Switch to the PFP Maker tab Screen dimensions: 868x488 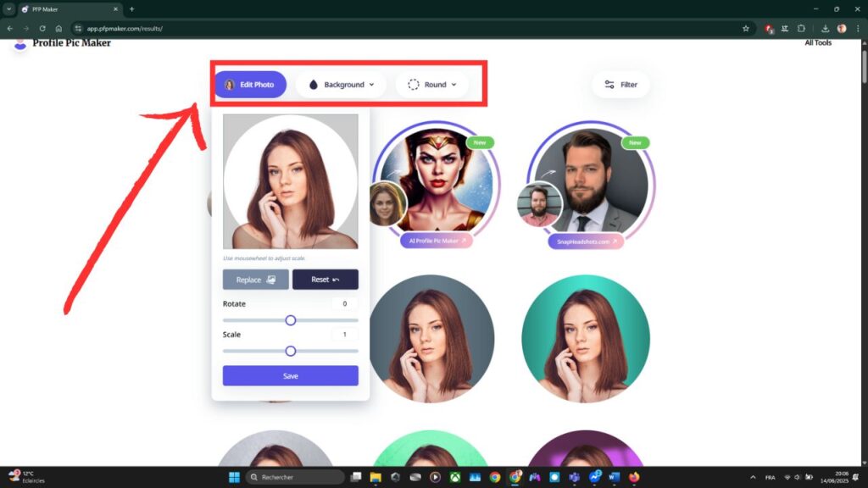pyautogui.click(x=70, y=9)
